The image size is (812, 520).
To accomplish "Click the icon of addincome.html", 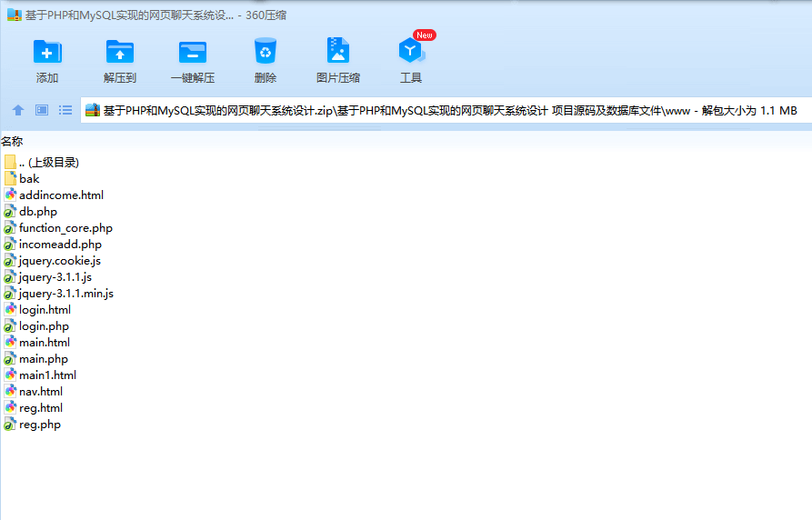I will pos(10,195).
